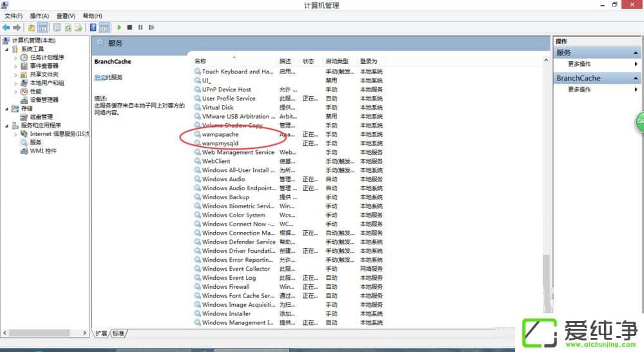
Task: Open 设备管理器 in the tree
Action: point(44,99)
